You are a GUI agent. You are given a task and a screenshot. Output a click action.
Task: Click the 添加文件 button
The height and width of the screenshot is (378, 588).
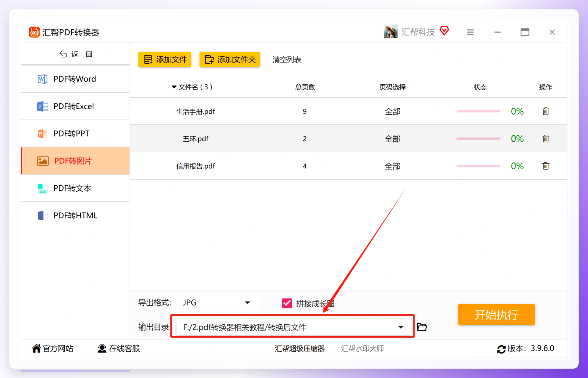click(165, 59)
